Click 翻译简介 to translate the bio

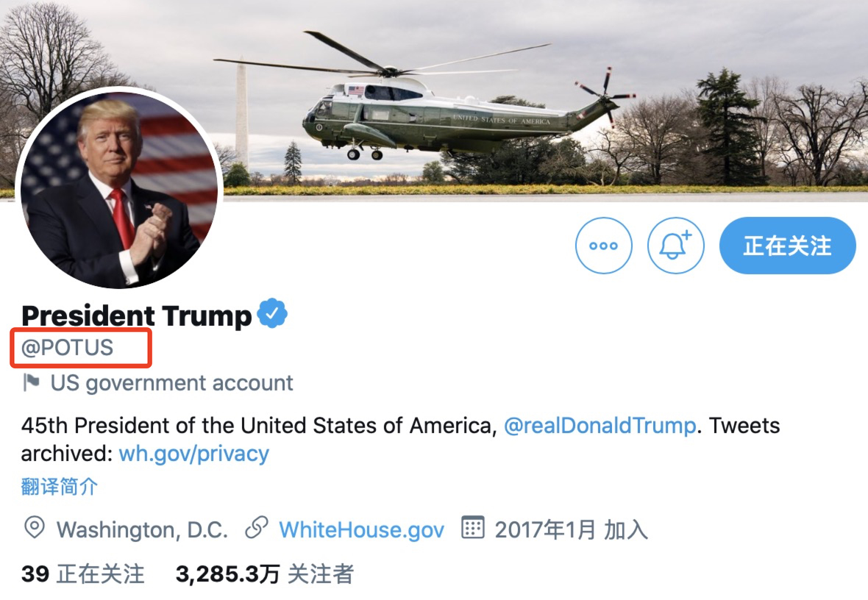click(x=60, y=487)
